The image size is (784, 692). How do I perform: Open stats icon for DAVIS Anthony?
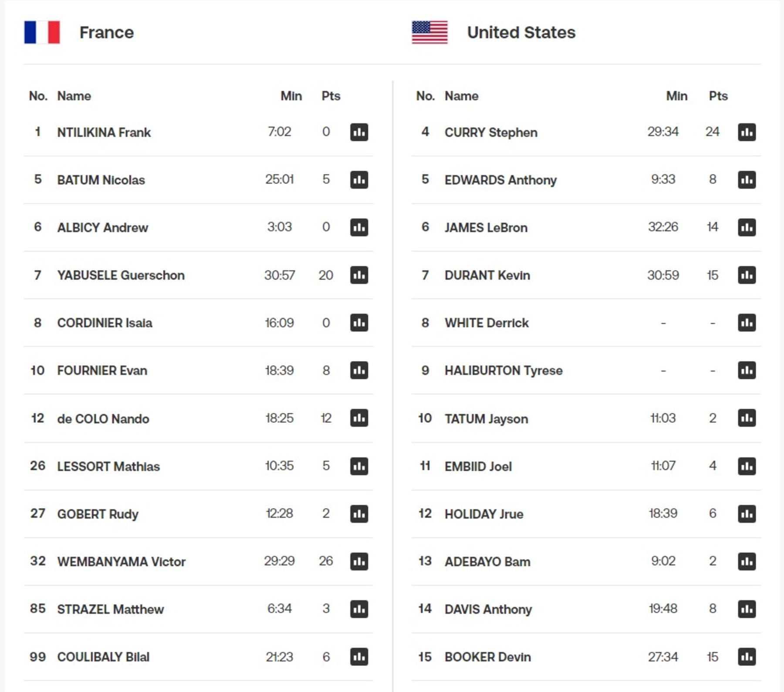[747, 609]
